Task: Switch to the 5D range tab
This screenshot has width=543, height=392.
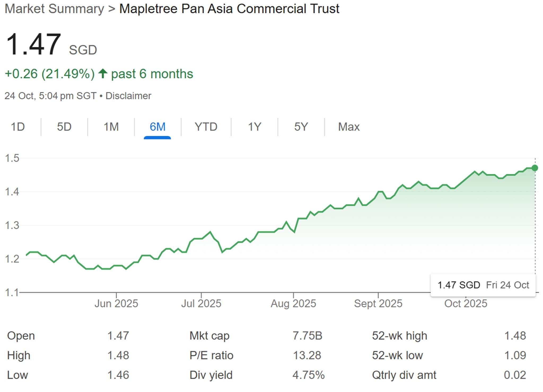Action: click(x=64, y=127)
